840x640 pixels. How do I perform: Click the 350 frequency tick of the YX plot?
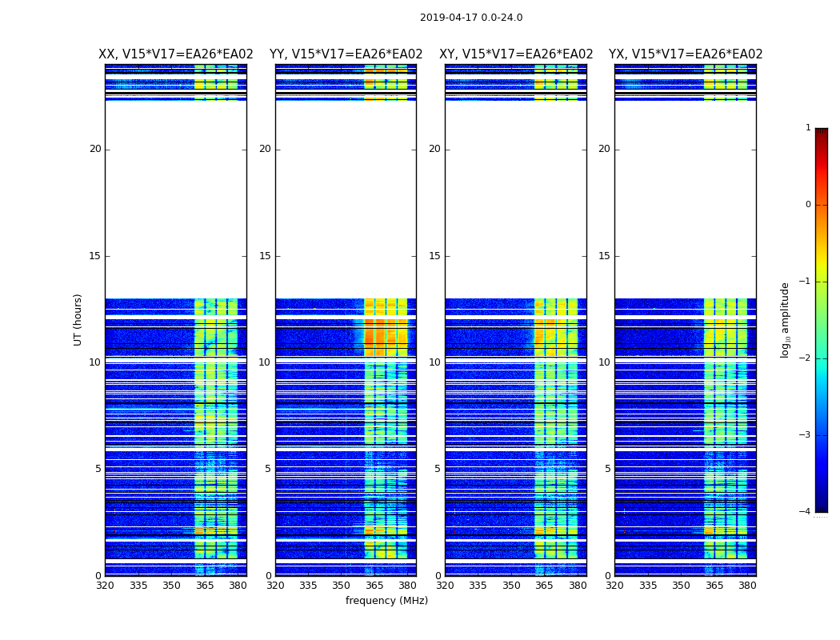[x=681, y=586]
